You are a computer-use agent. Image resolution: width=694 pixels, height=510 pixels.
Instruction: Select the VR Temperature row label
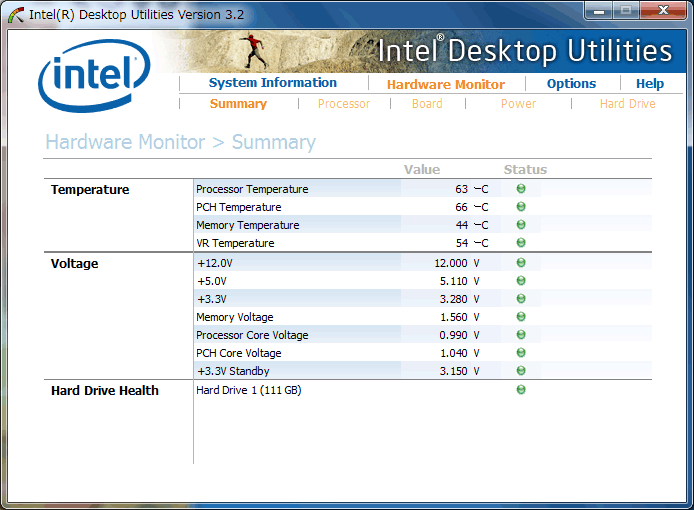[x=235, y=243]
